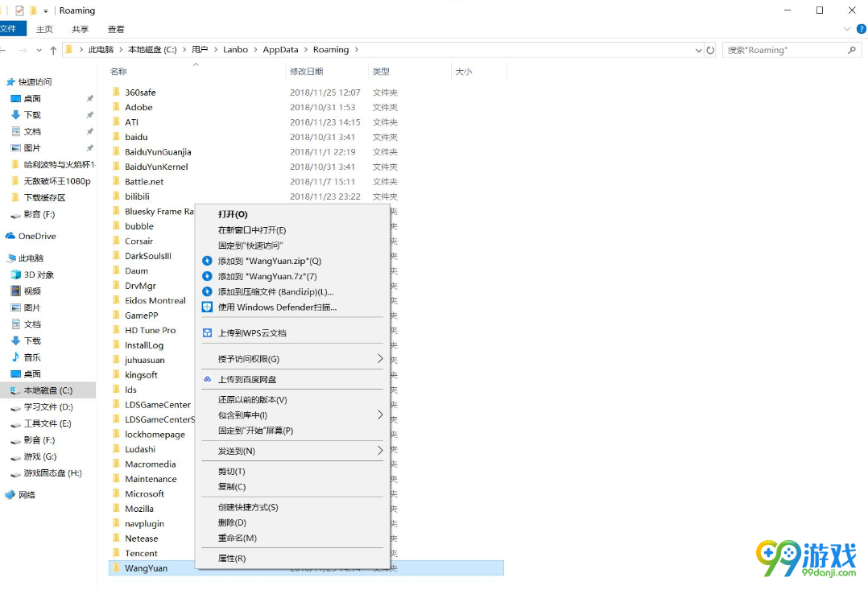Click the properties checkmark icon in title bar
Image resolution: width=868 pixels, height=590 pixels.
pyautogui.click(x=19, y=10)
